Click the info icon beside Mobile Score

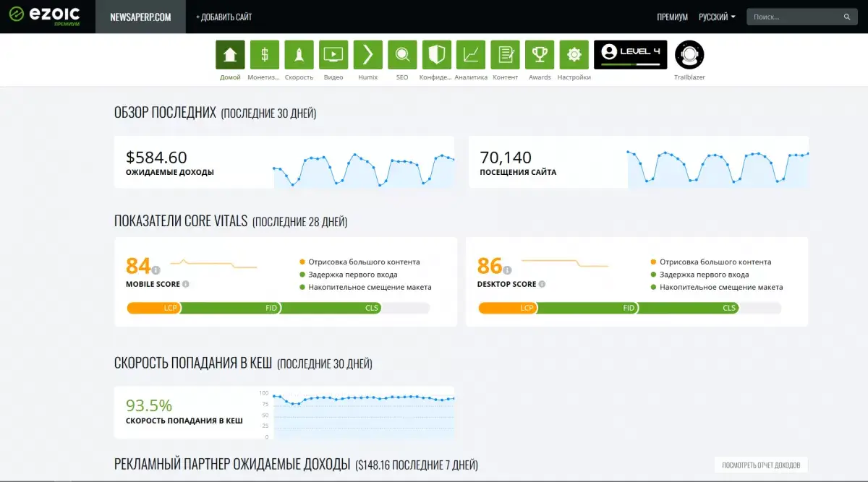[186, 285]
